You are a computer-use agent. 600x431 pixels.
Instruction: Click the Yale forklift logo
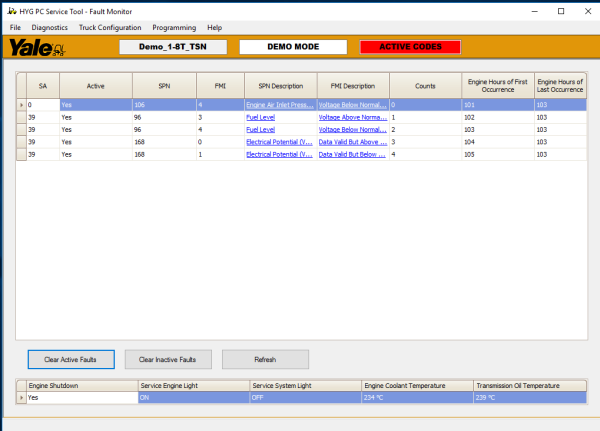37,47
